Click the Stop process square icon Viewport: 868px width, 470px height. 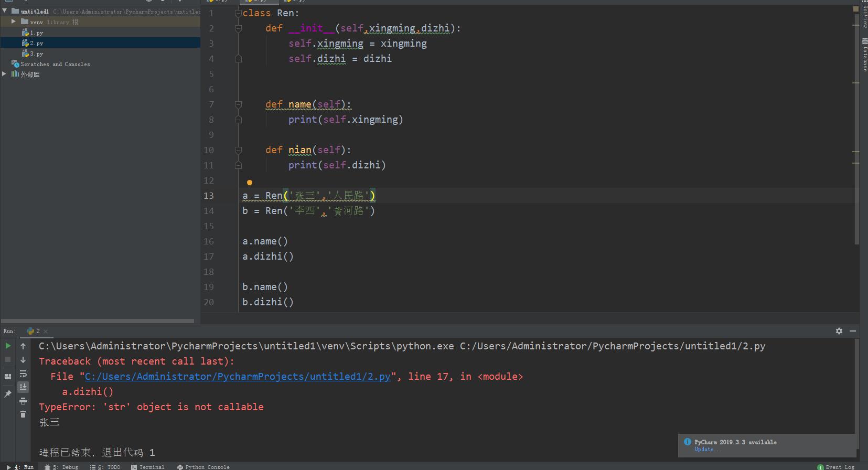tap(8, 359)
